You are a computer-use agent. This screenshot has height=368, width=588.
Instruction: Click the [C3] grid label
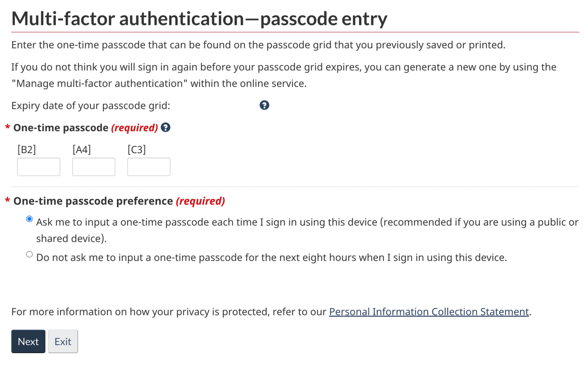(x=137, y=150)
